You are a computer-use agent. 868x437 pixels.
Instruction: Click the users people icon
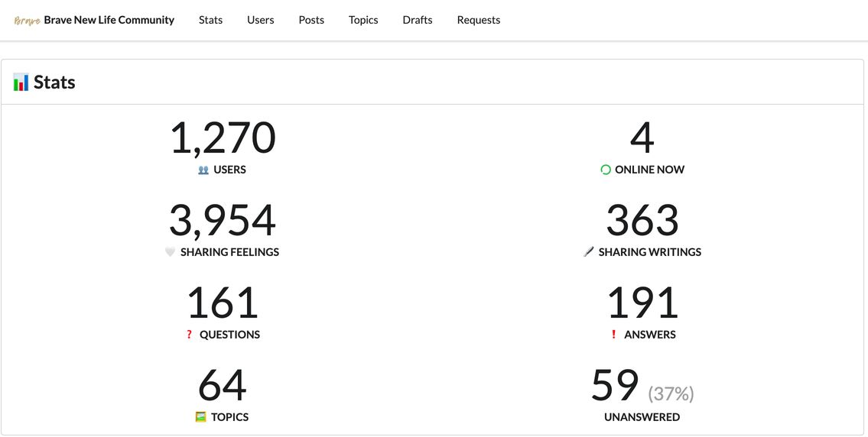click(x=203, y=170)
